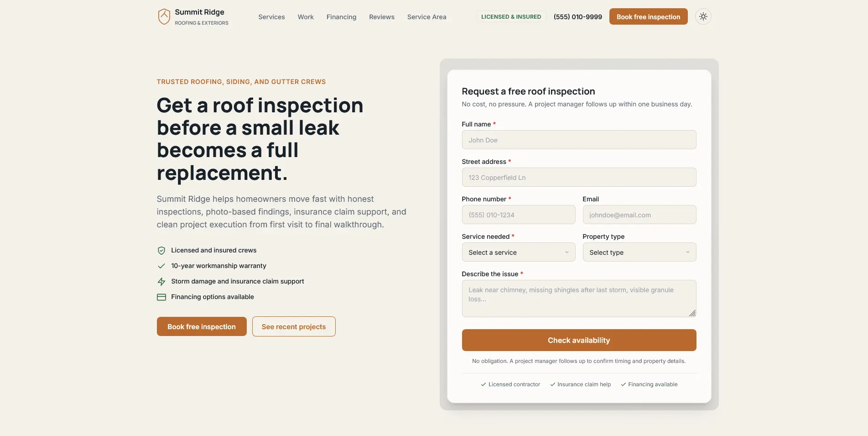
Task: Open the Select a service dropdown
Action: pos(519,252)
